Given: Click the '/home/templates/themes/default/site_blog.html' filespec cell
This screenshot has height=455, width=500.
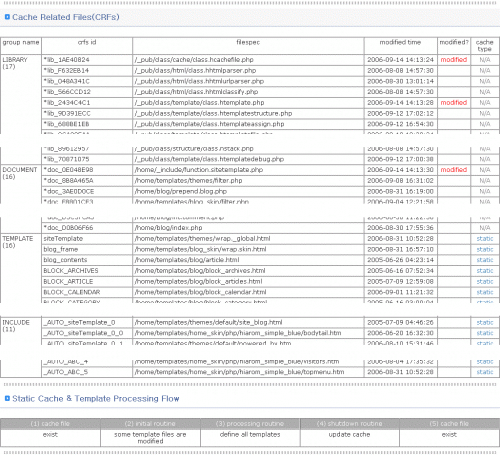Looking at the screenshot, I should click(248, 322).
